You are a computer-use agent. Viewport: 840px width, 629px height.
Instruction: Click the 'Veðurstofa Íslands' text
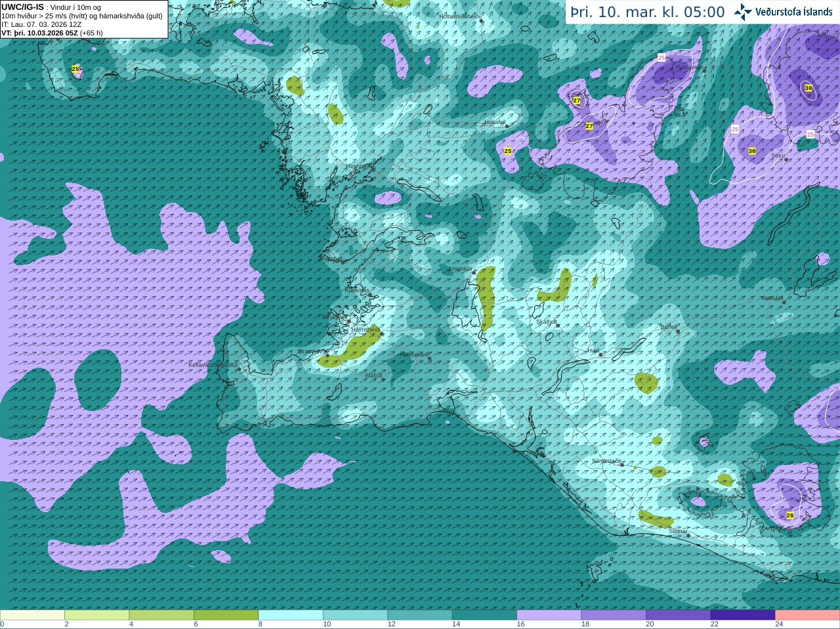793,12
